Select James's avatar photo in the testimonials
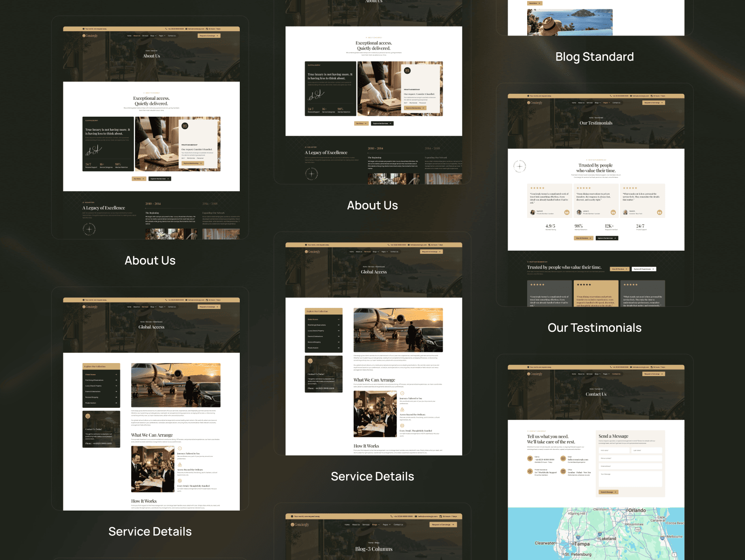This screenshot has width=745, height=560. [x=579, y=212]
